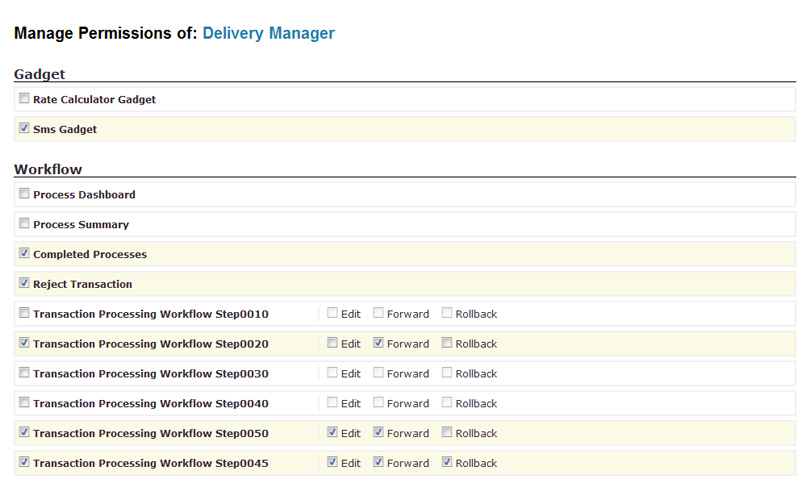Enable Rollback for Step0050

point(446,433)
